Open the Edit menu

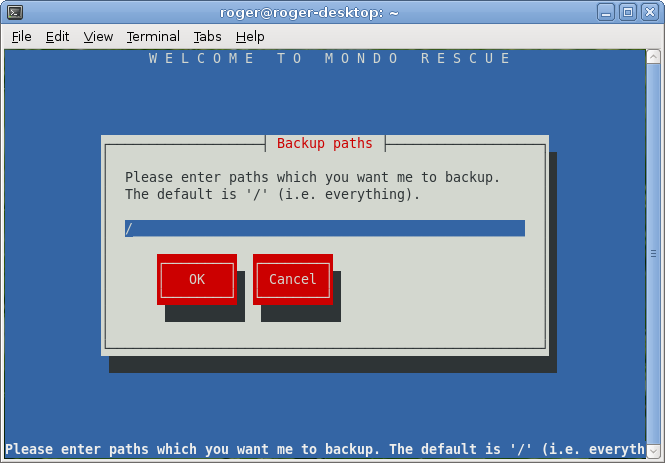(57, 37)
